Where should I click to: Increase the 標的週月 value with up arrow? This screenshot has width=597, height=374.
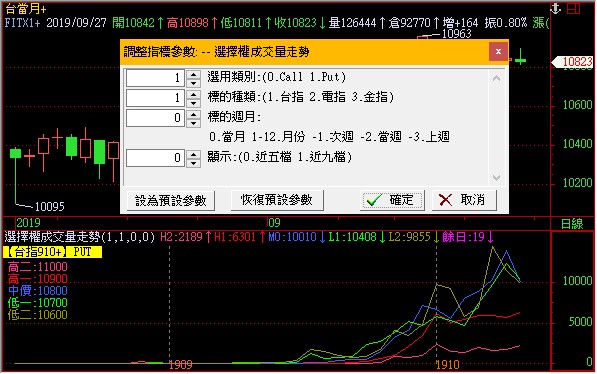tap(193, 114)
